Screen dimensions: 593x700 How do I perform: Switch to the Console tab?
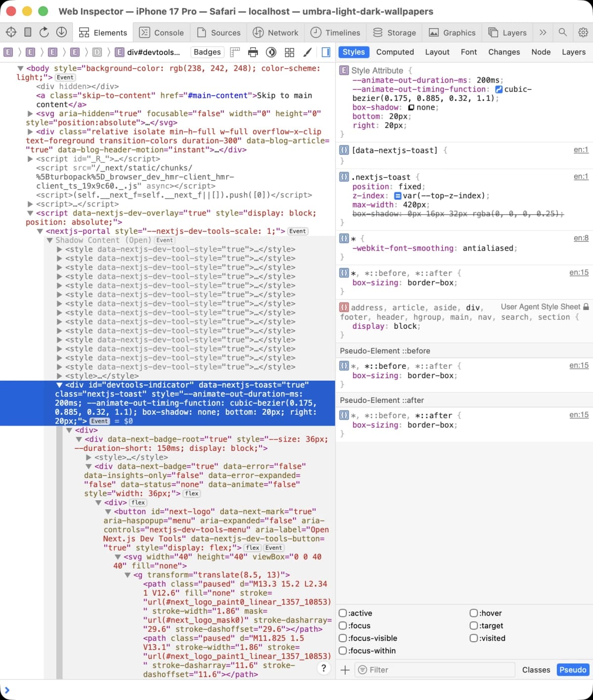(x=161, y=33)
